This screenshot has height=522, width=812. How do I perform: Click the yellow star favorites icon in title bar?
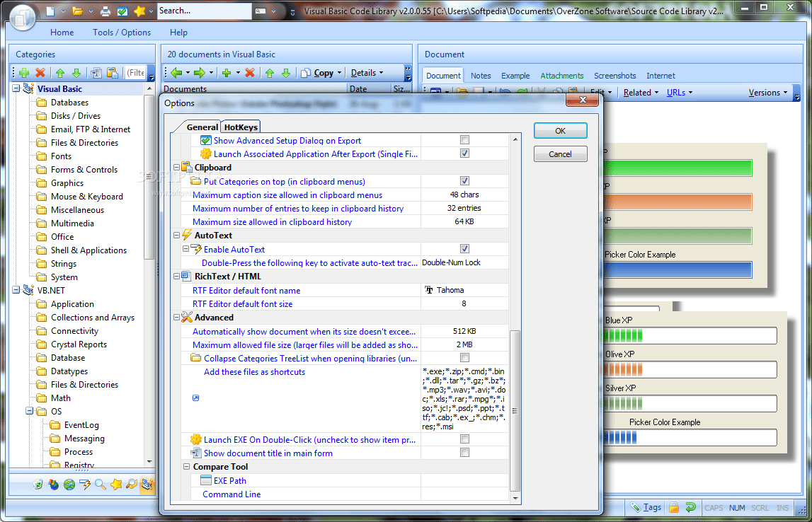(139, 11)
